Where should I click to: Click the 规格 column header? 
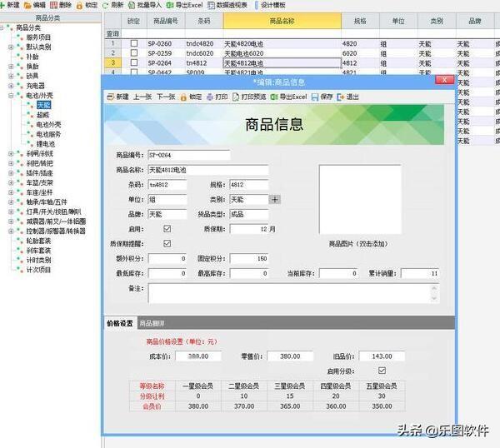(360, 21)
